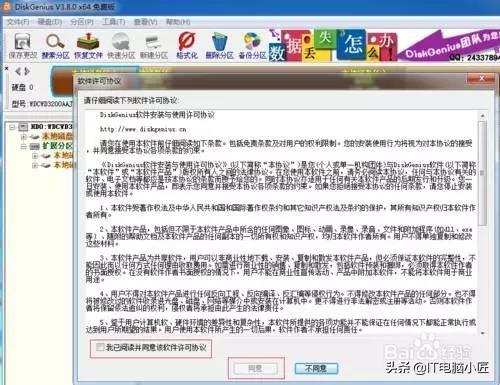
Task: Collapse the HD0 disk tree node
Action: click(x=12, y=127)
